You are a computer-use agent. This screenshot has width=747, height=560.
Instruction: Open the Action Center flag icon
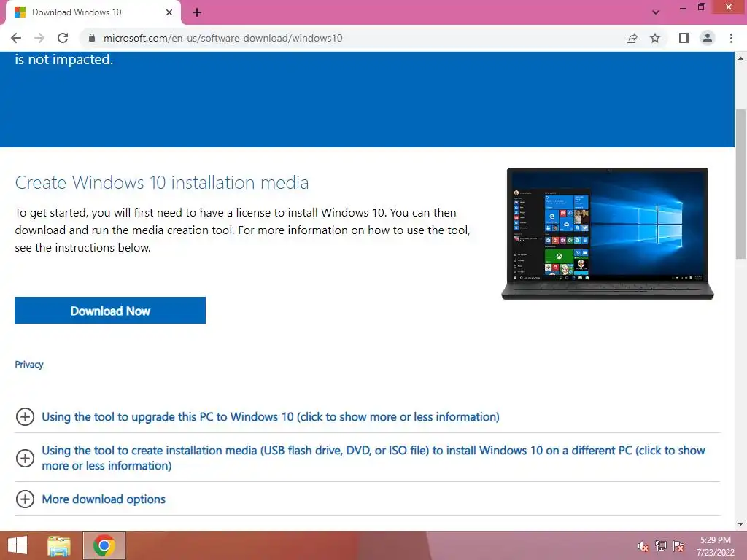coord(678,545)
